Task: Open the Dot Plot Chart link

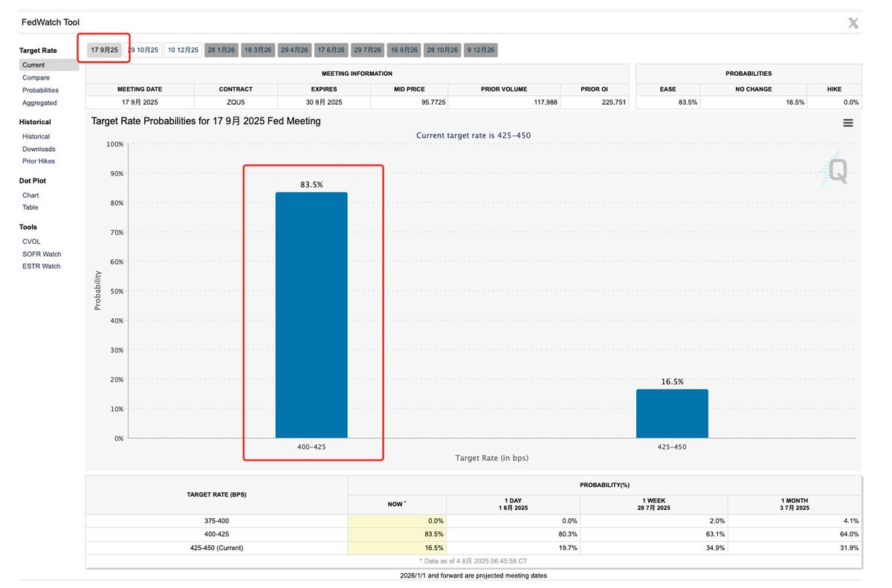Action: [30, 196]
